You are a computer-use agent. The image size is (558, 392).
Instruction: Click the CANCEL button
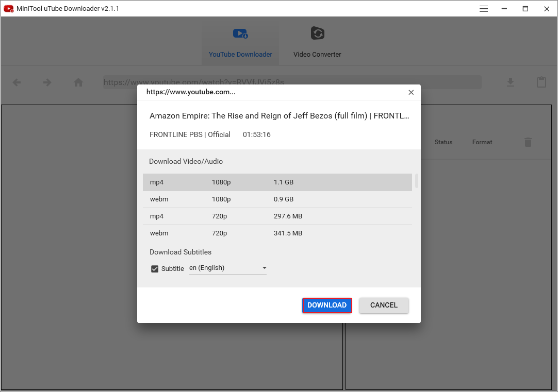pyautogui.click(x=384, y=305)
